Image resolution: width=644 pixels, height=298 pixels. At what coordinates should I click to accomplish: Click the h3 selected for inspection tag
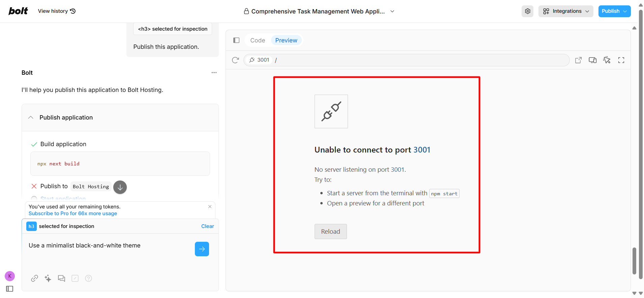tap(173, 29)
